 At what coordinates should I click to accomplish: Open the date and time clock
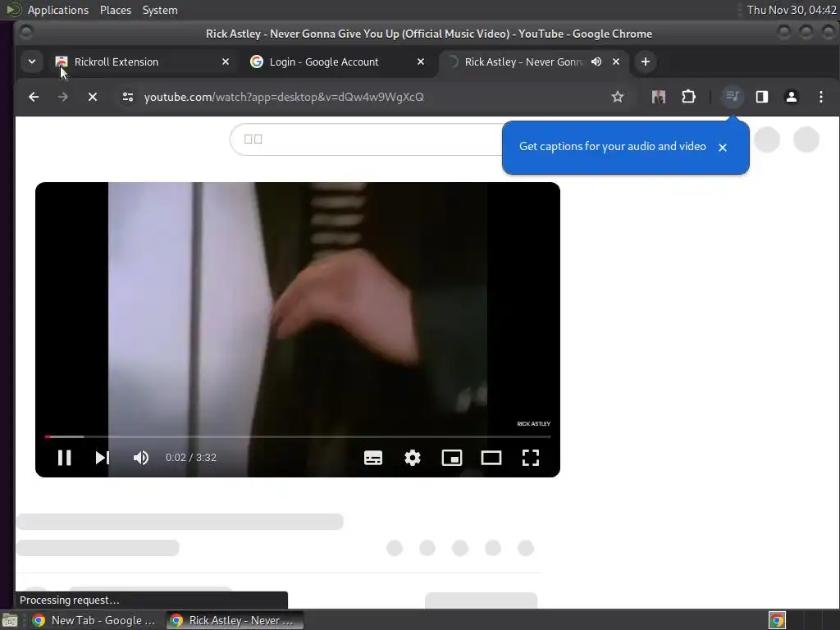click(792, 10)
